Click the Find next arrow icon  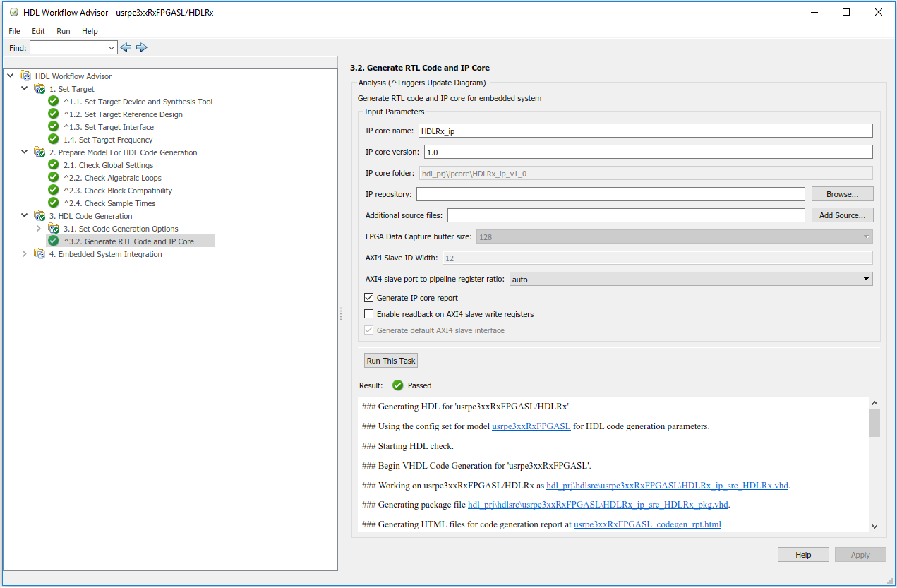tap(141, 47)
